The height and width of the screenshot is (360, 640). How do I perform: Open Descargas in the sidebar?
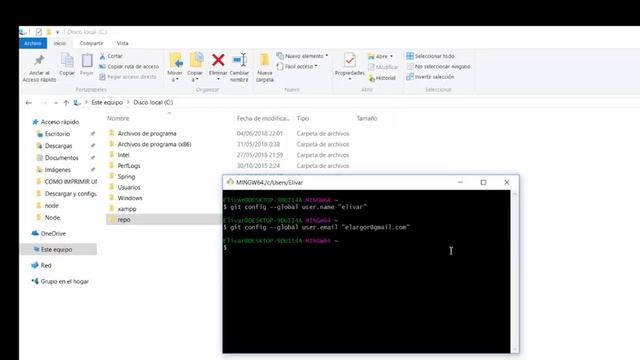[x=58, y=146]
